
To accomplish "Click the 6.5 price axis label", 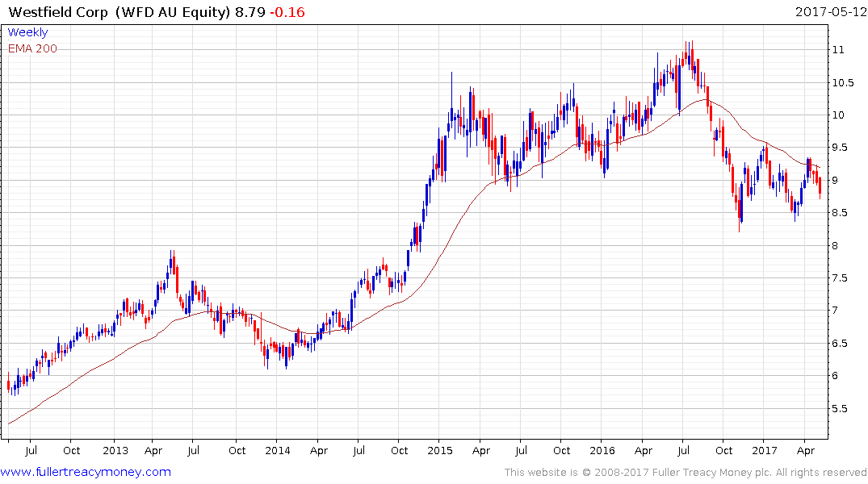I will (x=840, y=344).
